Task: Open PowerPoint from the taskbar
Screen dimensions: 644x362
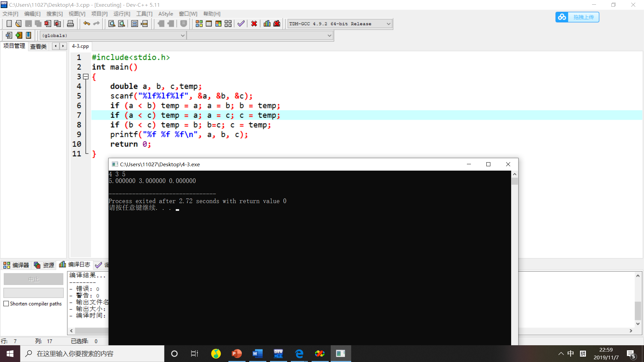Action: 237,354
